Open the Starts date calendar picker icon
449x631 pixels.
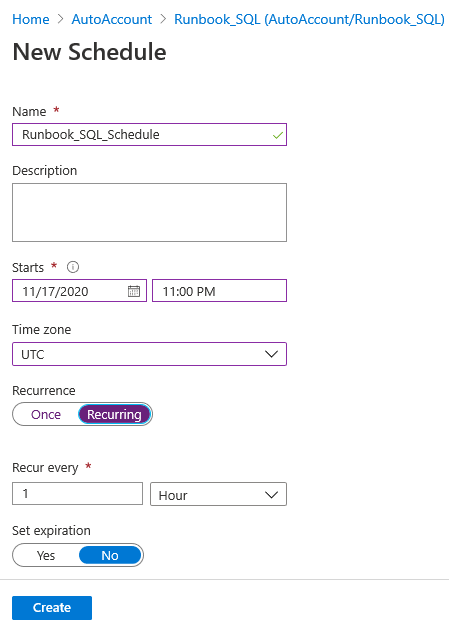click(x=134, y=291)
